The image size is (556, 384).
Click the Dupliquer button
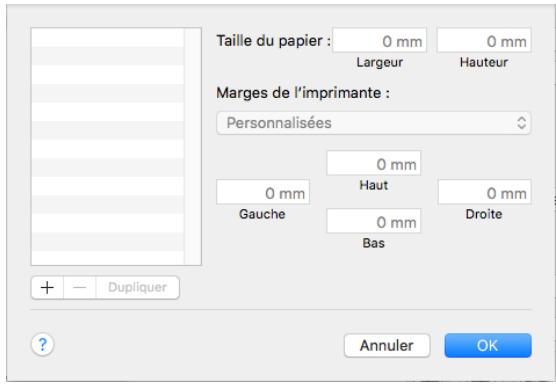tap(137, 287)
